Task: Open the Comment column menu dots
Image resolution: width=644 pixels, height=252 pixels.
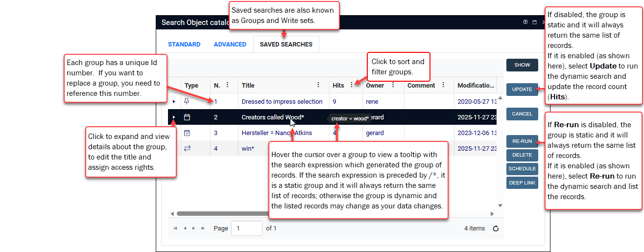Action: pos(443,85)
